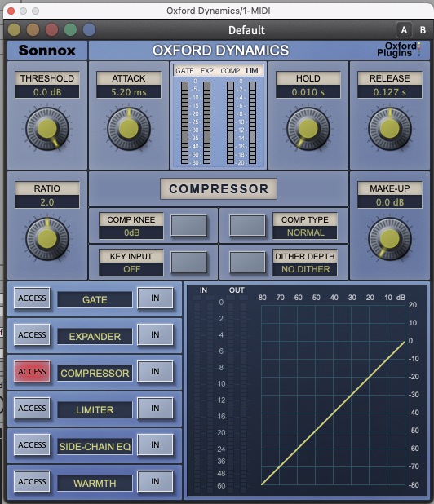
Task: Click the blue preset dot in header
Action: coord(89,30)
